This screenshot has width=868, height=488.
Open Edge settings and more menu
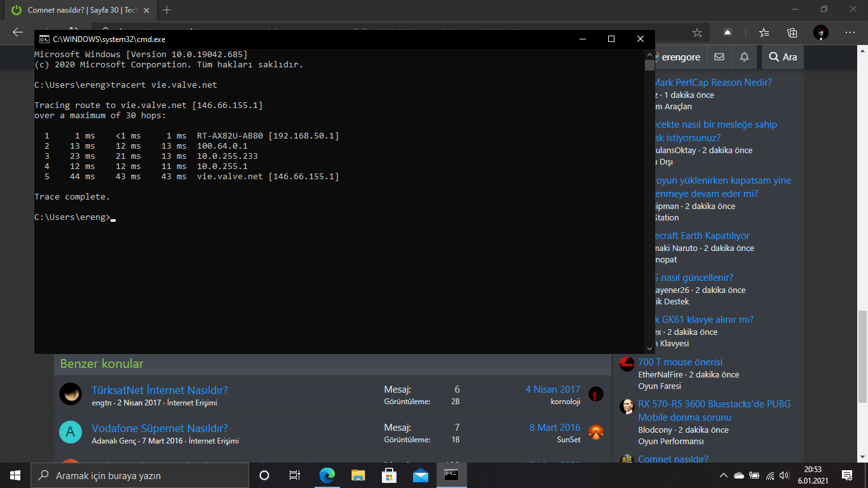[850, 32]
